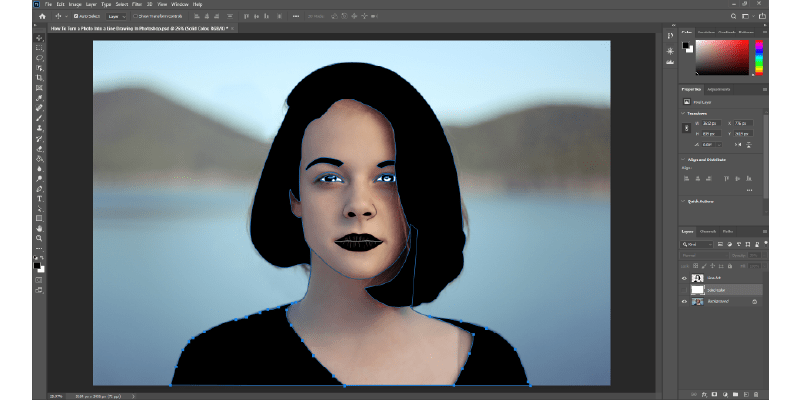Switch to the Adjustments tab
The width and height of the screenshot is (800, 400).
718,89
